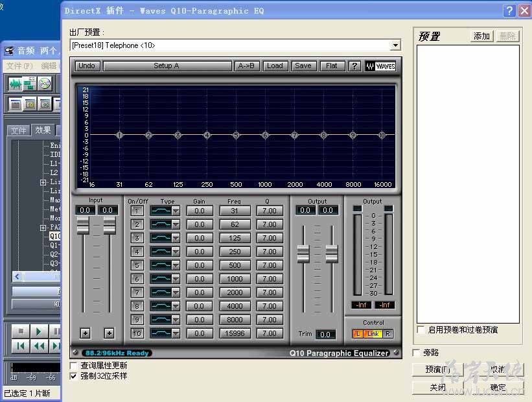
Task: Toggle band 4 on/off button
Action: tap(137, 252)
